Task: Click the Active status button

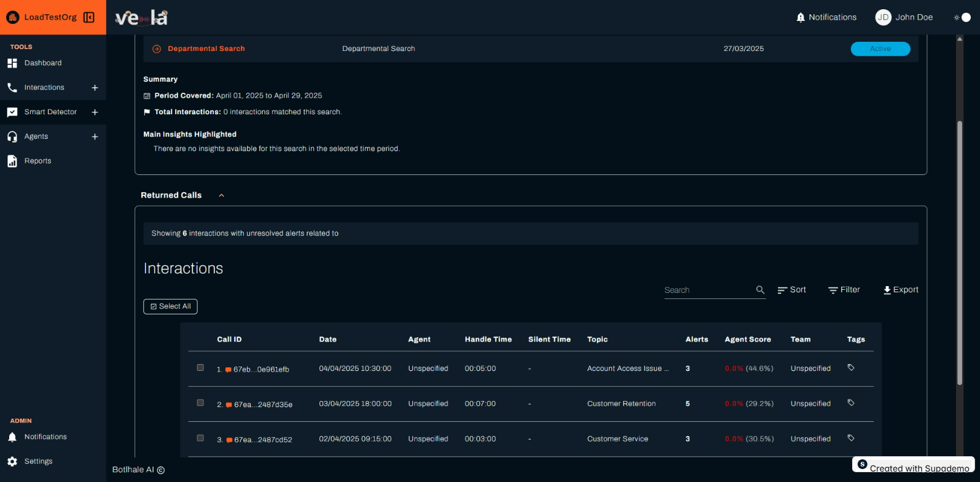Action: coord(880,49)
